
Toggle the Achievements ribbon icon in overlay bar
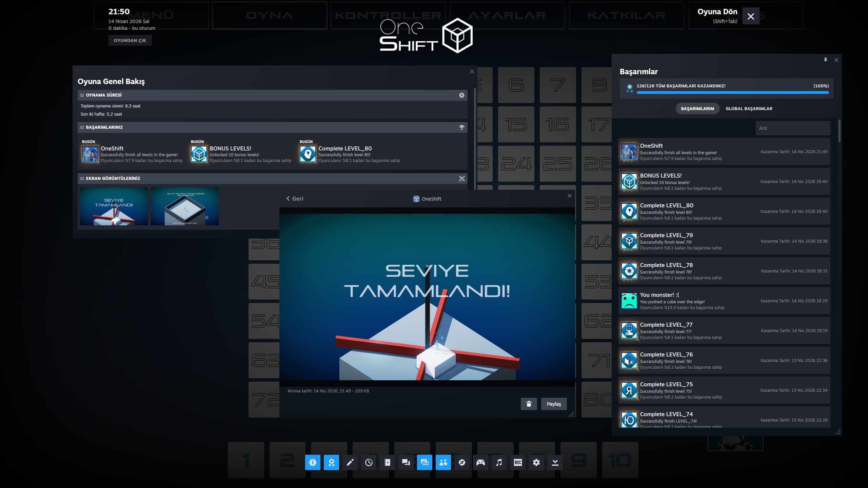[x=331, y=462]
